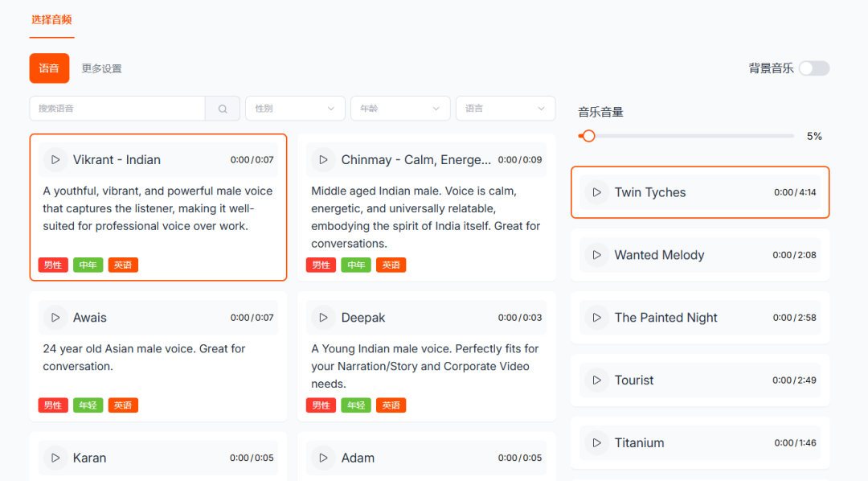The image size is (868, 481).
Task: Click the 年轻 tag on Deepak card
Action: pyautogui.click(x=356, y=405)
